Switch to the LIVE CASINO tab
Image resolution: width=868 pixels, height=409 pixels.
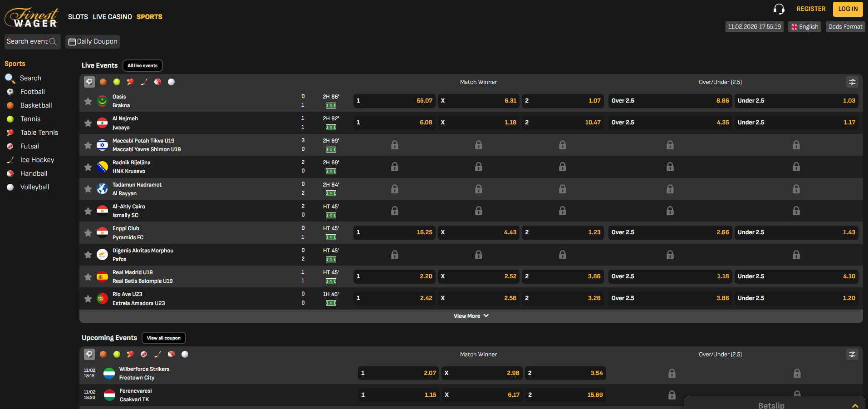pos(113,16)
